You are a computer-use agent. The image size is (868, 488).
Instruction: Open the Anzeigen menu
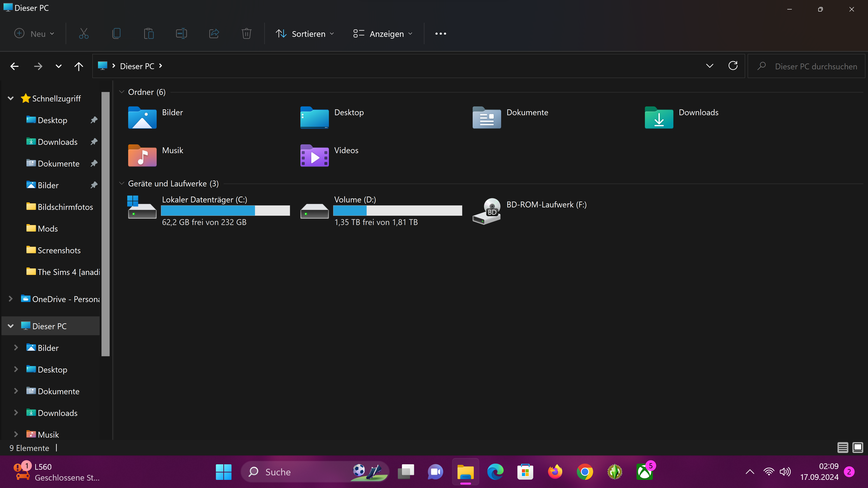[382, 33]
